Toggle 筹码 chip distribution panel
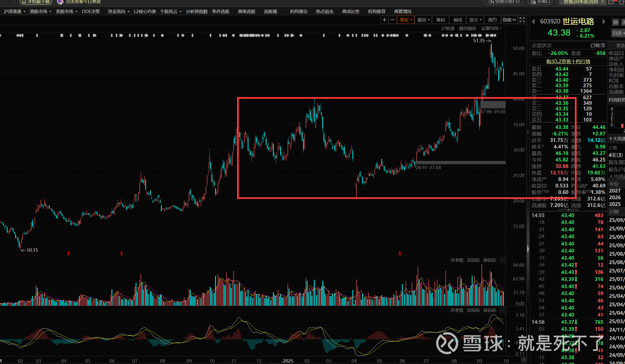 [440, 20]
